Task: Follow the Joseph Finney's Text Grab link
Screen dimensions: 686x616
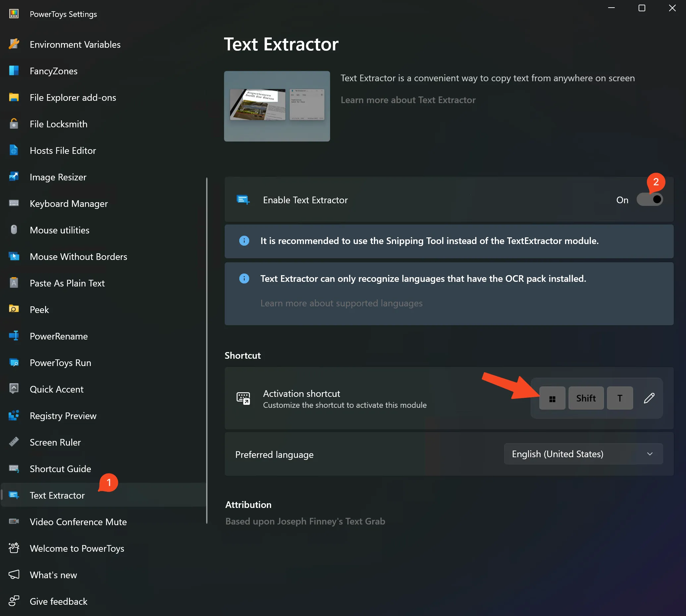Action: 305,521
